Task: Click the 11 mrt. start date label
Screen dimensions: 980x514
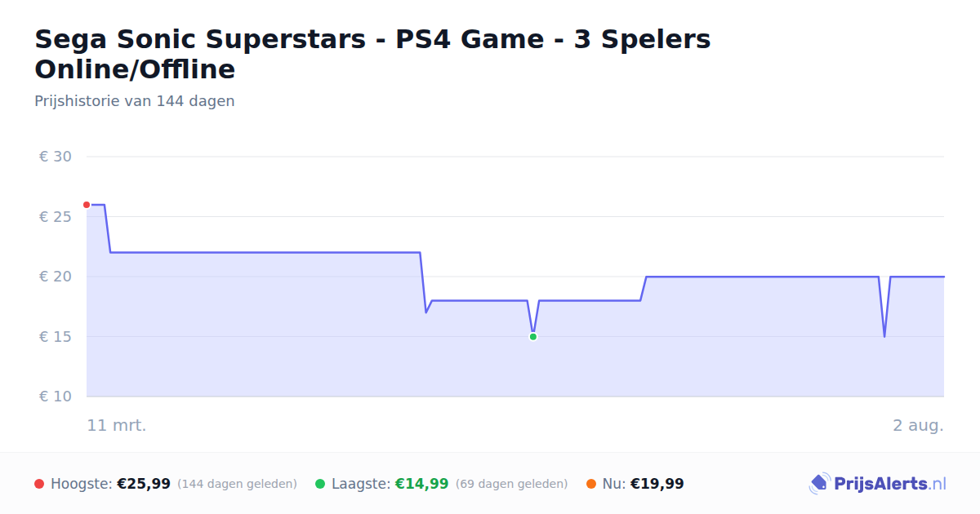Action: [x=117, y=425]
